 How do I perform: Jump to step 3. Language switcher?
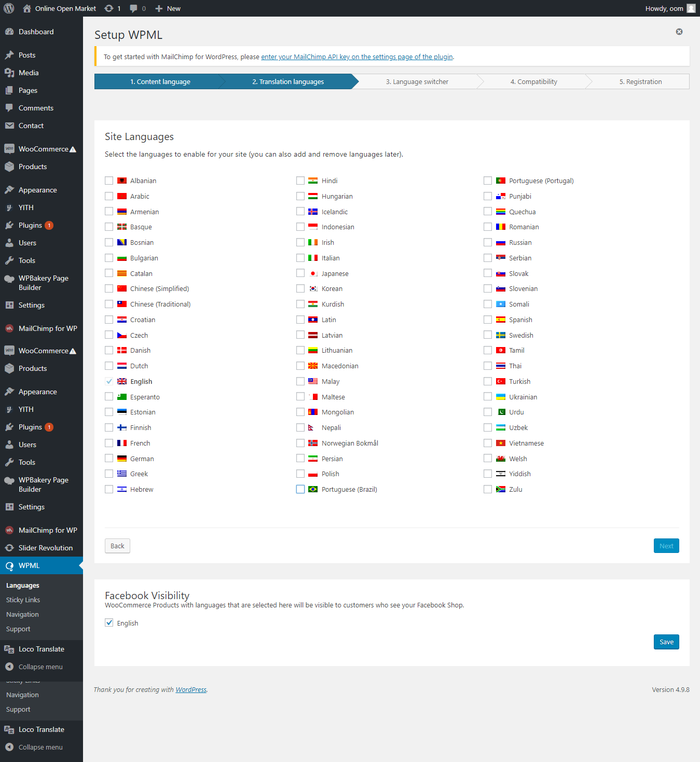tap(417, 81)
